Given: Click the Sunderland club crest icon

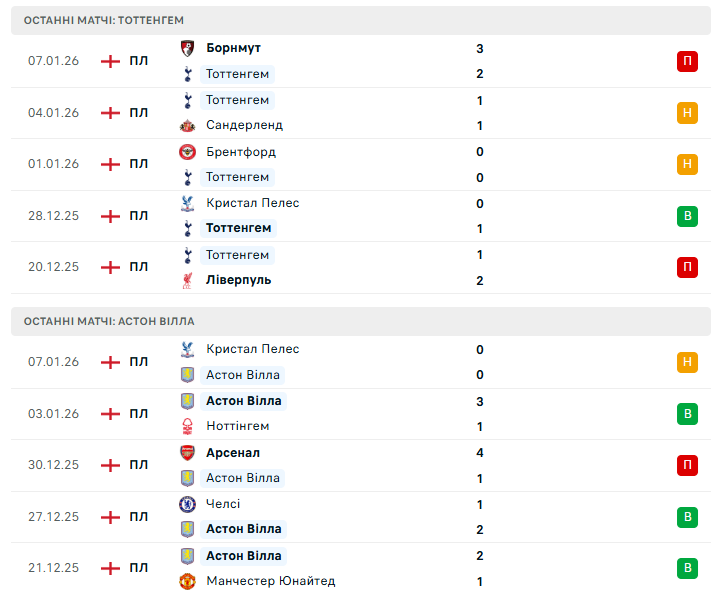Looking at the screenshot, I should (186, 126).
